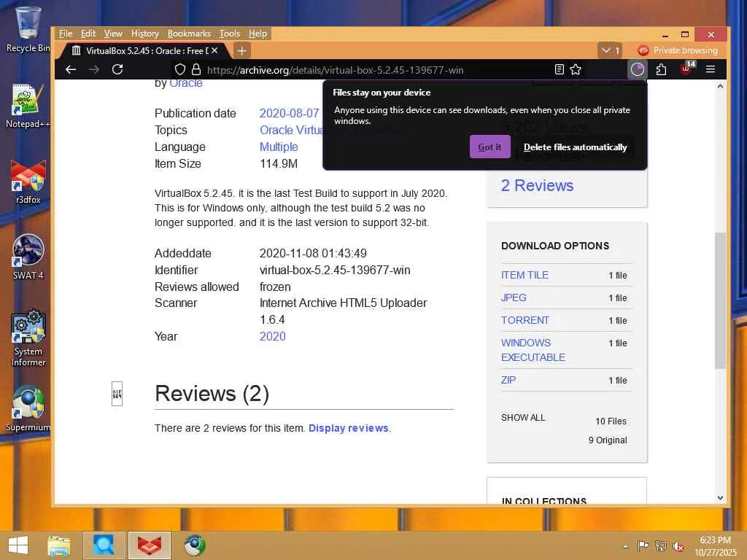Open the search magnifier taskbar app

pyautogui.click(x=104, y=545)
